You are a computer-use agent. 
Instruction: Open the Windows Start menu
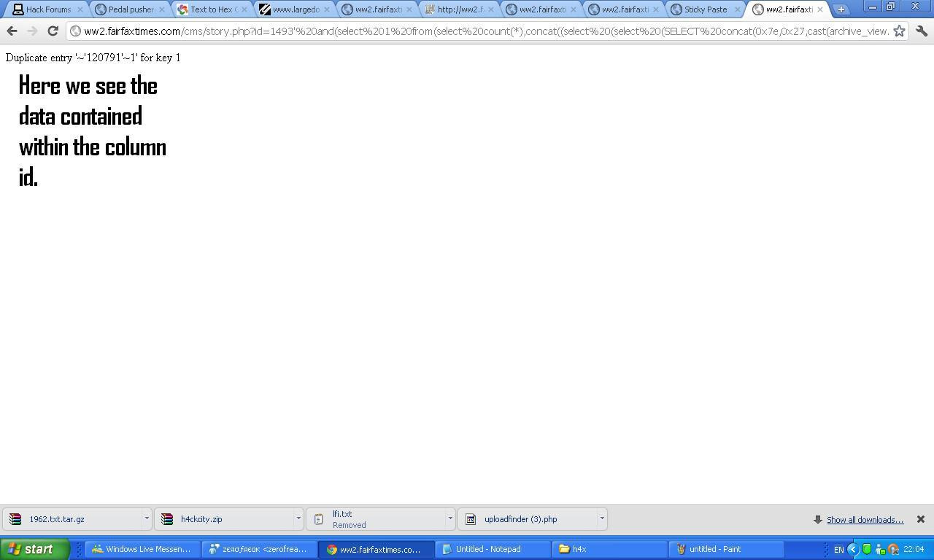pos(34,549)
